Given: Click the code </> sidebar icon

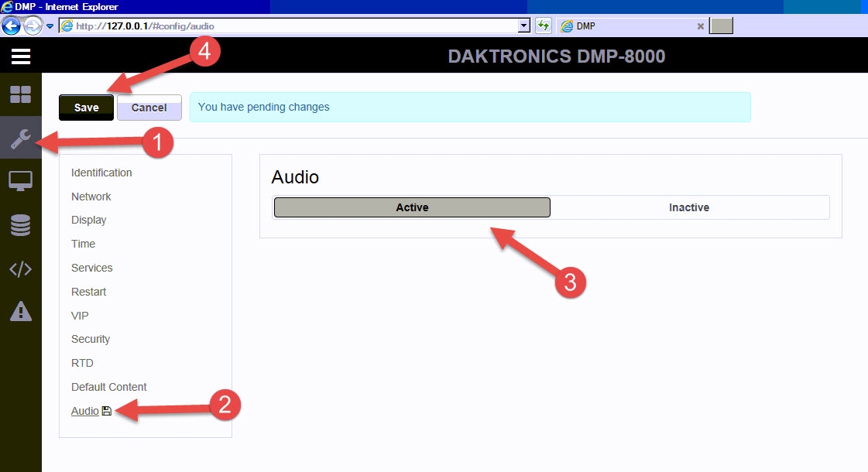Looking at the screenshot, I should pyautogui.click(x=20, y=268).
